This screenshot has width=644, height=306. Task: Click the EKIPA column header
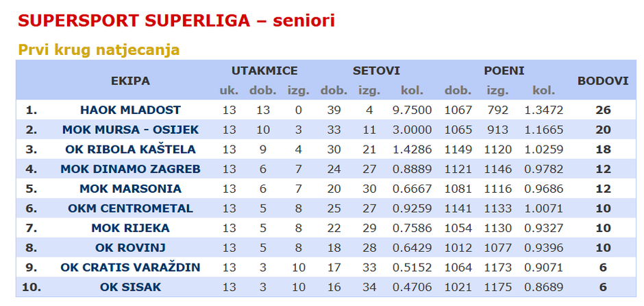pos(130,80)
